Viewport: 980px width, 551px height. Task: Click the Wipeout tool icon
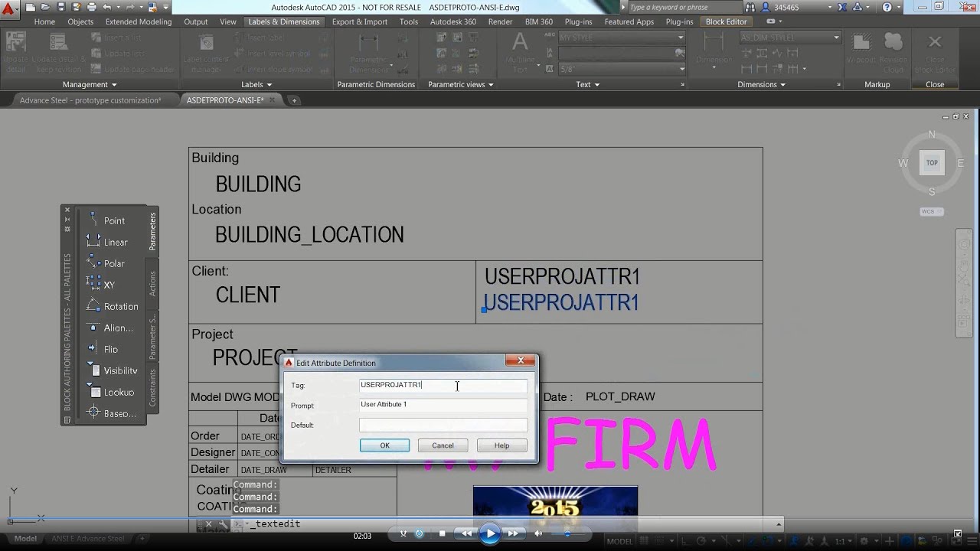(x=860, y=51)
